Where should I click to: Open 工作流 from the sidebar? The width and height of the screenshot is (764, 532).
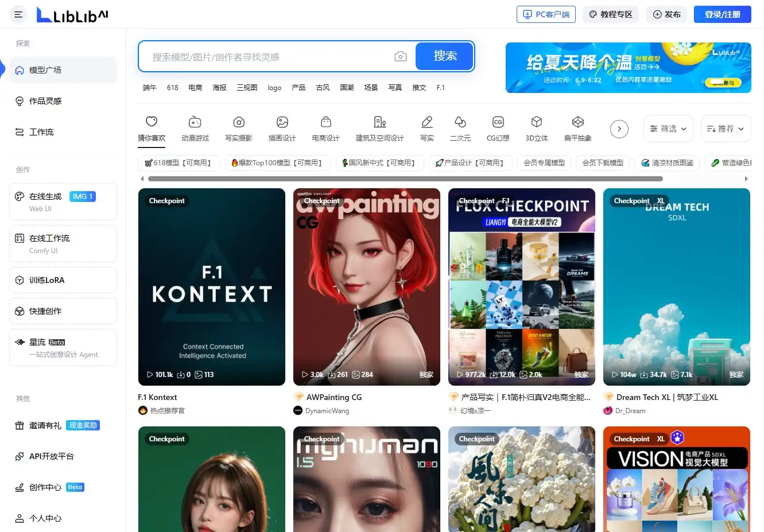[41, 132]
